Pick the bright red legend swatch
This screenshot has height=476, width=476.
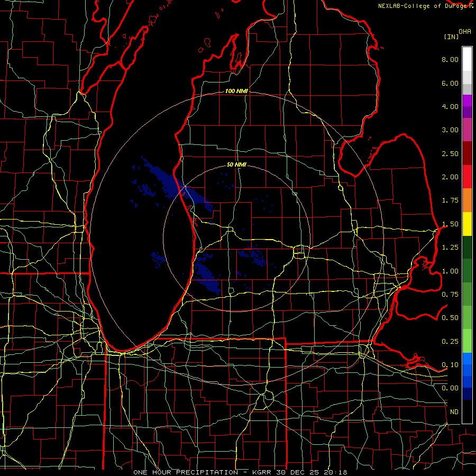point(467,177)
